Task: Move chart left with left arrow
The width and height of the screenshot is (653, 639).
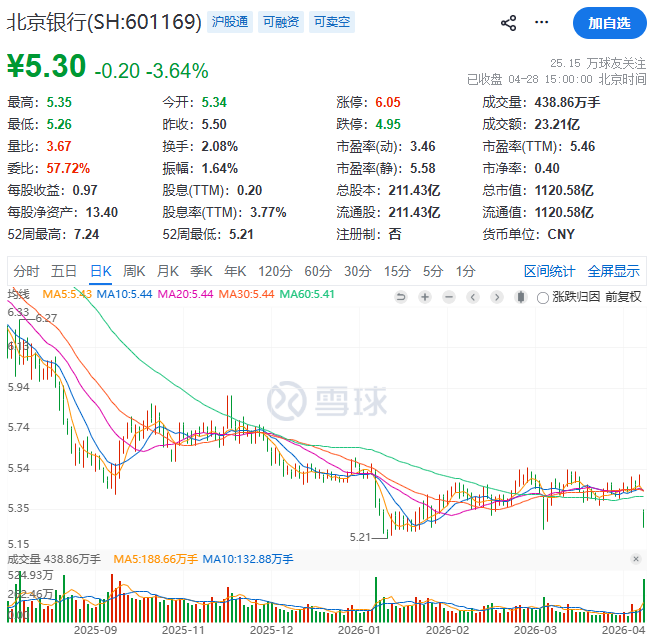Action: (x=473, y=297)
